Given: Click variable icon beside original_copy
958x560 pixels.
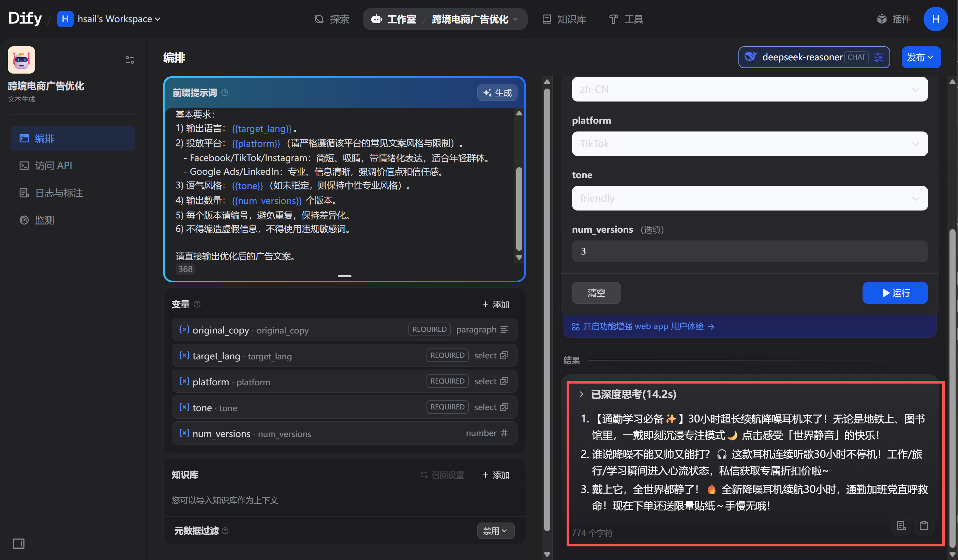Looking at the screenshot, I should 184,329.
